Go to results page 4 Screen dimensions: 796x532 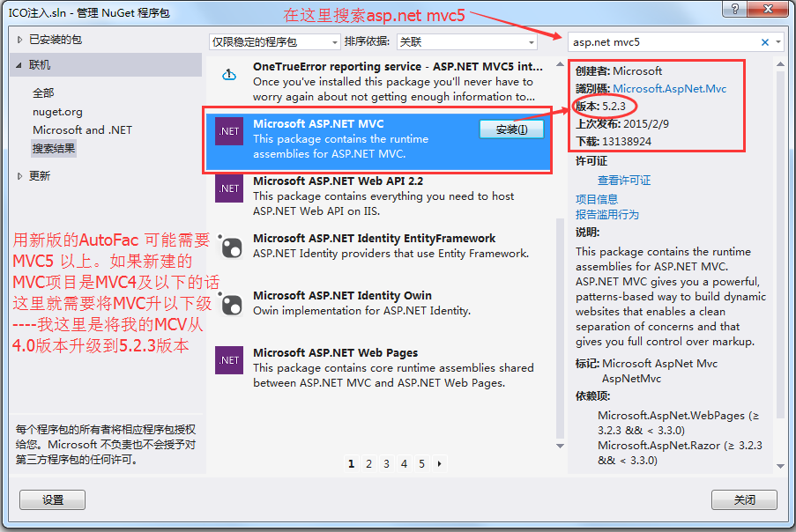[404, 463]
